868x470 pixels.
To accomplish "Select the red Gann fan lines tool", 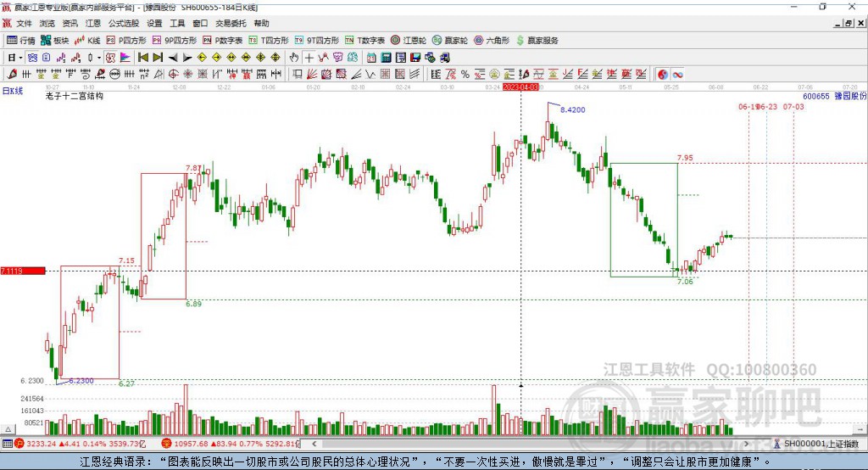I will pyautogui.click(x=312, y=75).
